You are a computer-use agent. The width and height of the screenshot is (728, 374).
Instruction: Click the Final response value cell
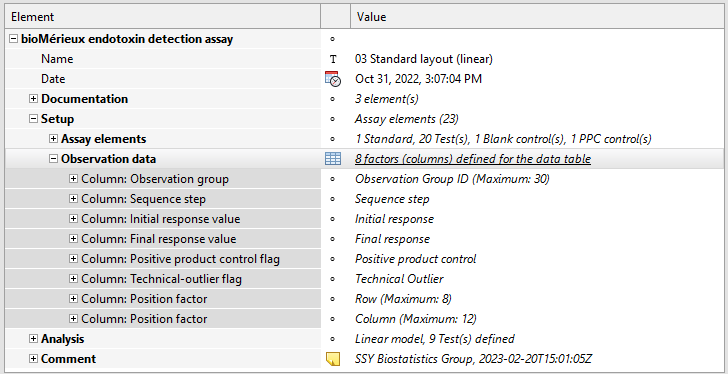392,239
